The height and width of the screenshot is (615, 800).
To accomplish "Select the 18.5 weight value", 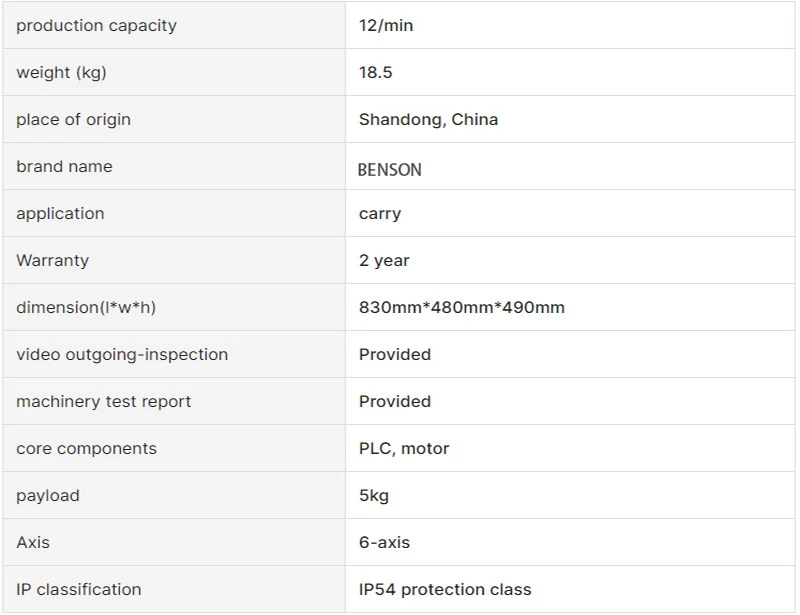I will tap(376, 72).
